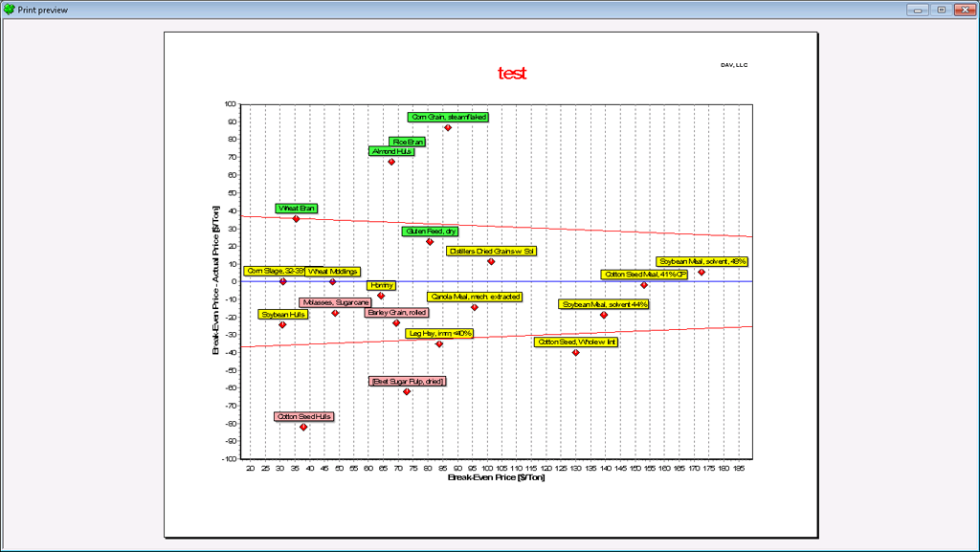
Task: Select the Almond Hulls green label
Action: (x=391, y=151)
